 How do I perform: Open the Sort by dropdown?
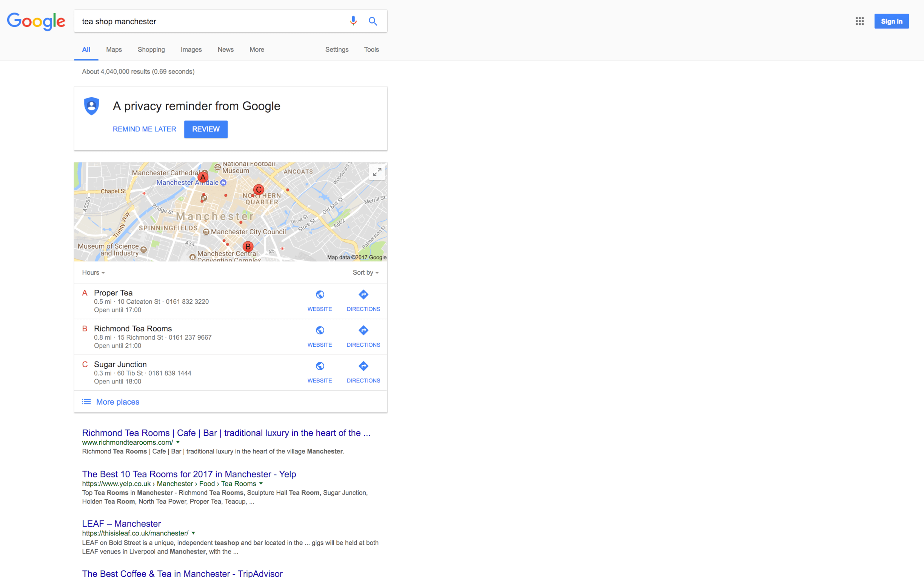click(365, 272)
